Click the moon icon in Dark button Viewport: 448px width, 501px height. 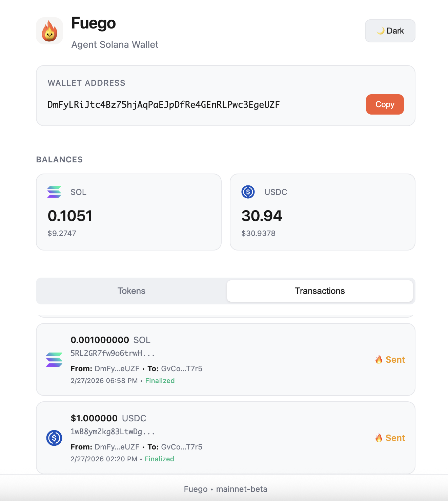[381, 31]
